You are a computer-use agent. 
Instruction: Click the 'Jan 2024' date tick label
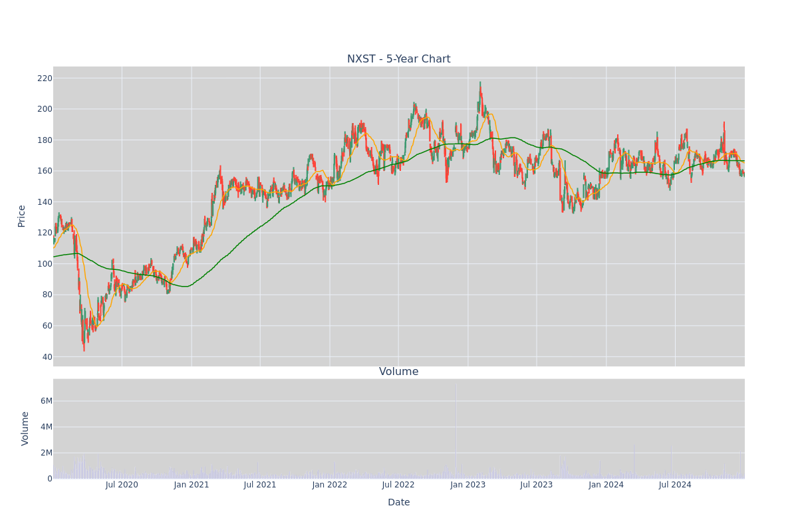coord(606,485)
